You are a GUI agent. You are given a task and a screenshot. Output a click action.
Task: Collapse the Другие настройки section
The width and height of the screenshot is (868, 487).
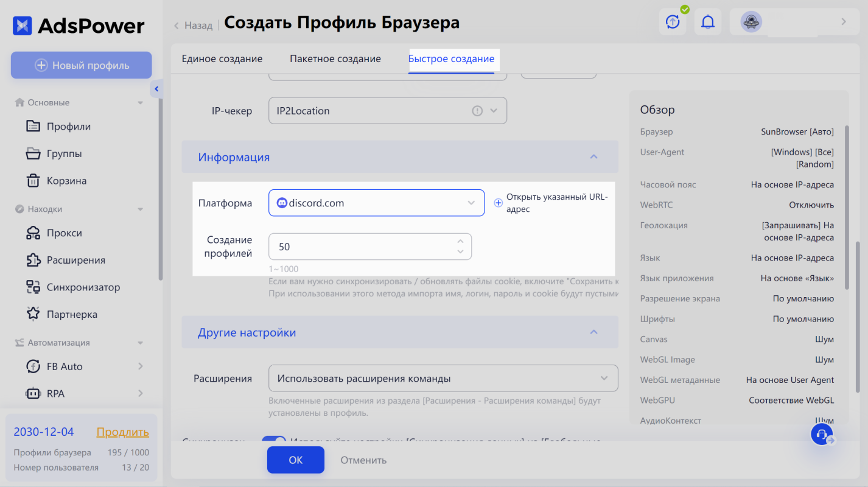(594, 332)
